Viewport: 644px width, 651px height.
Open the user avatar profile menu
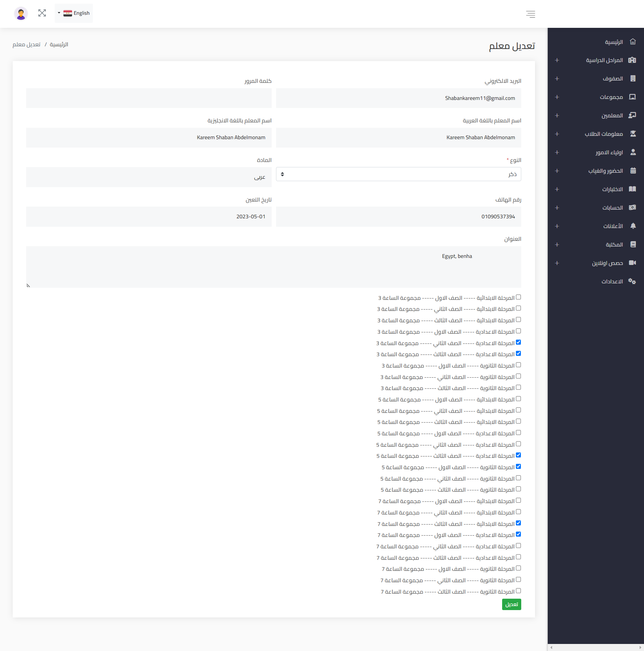tap(21, 13)
